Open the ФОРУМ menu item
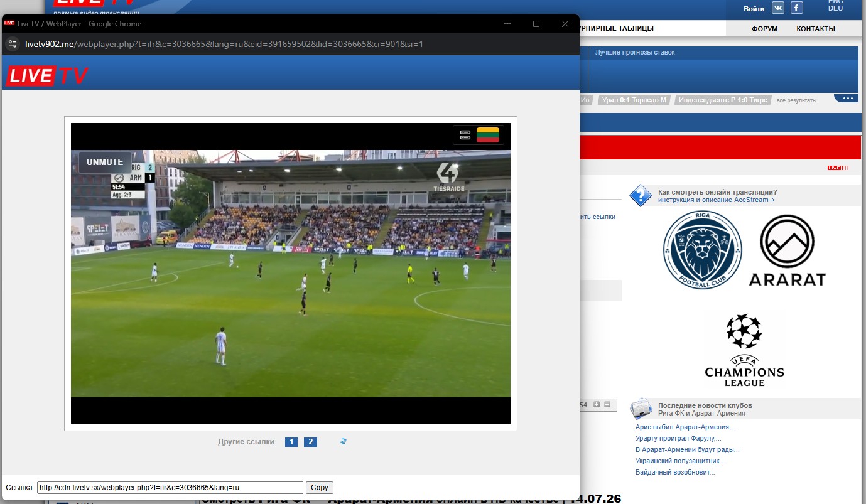 765,29
